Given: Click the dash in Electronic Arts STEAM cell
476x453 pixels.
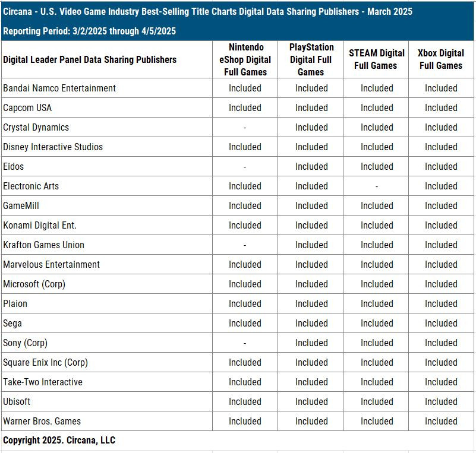Looking at the screenshot, I should point(376,186).
